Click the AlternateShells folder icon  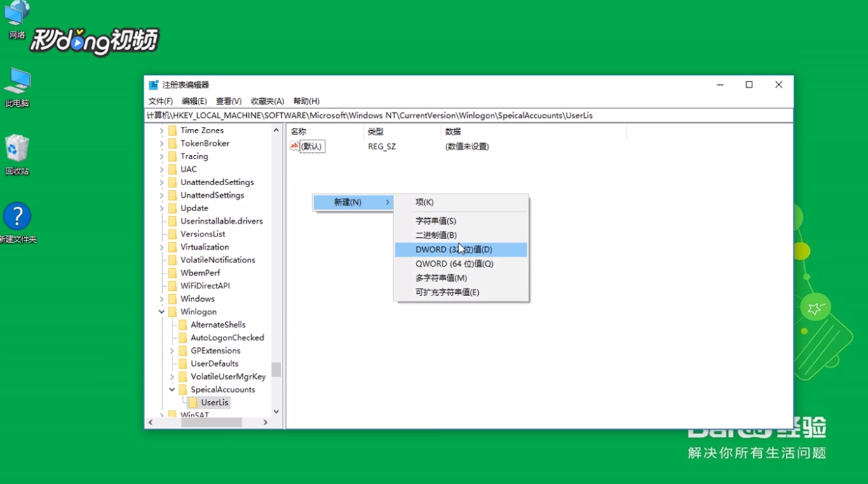[x=183, y=325]
